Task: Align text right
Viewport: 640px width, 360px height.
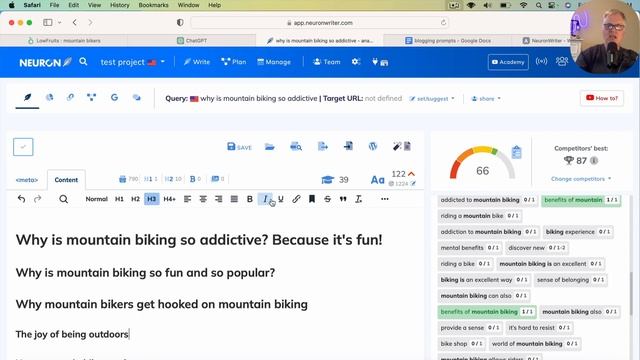Action: pyautogui.click(x=218, y=199)
